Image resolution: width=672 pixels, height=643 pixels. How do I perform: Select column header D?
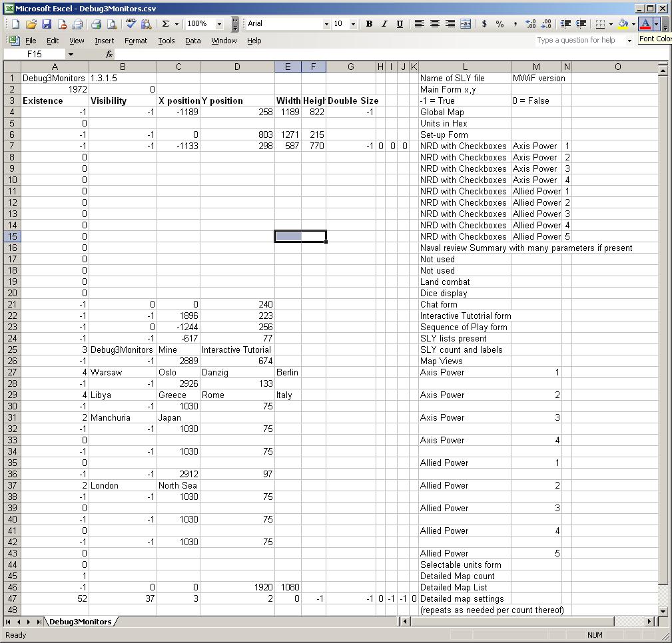(237, 67)
